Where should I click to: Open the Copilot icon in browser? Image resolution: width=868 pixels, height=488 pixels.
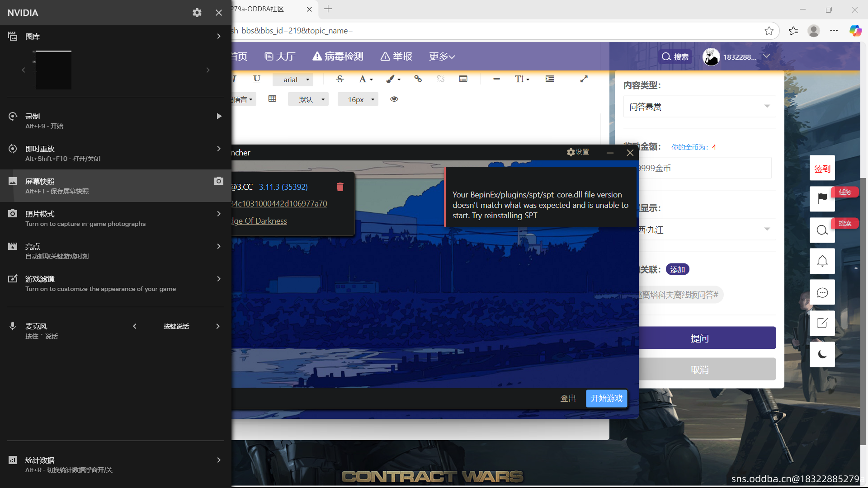point(855,31)
